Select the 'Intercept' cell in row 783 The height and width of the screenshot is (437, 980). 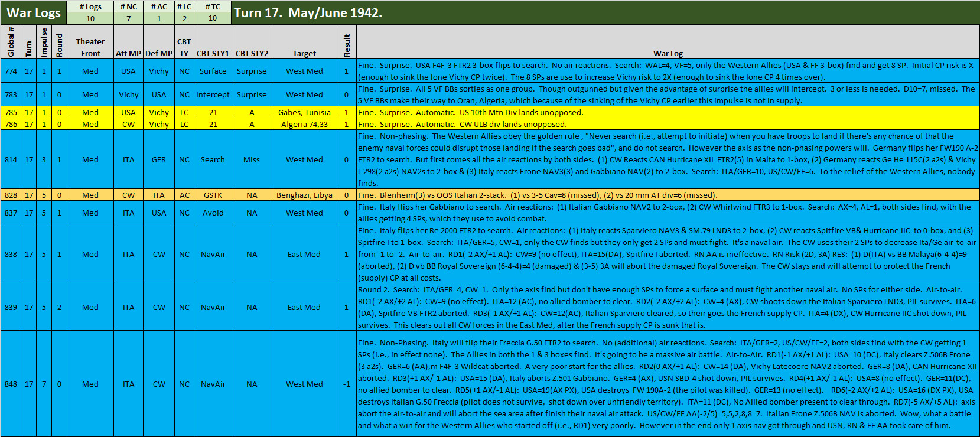(x=213, y=94)
